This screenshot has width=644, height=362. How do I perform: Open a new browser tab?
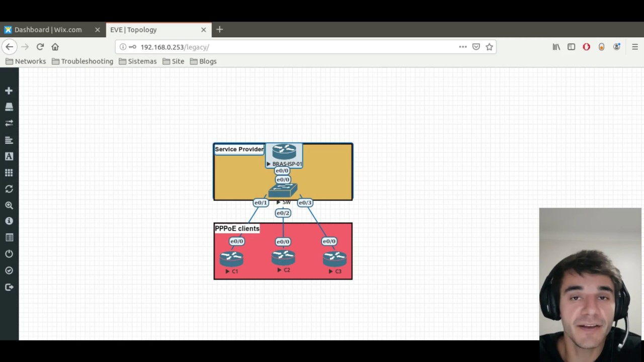219,30
